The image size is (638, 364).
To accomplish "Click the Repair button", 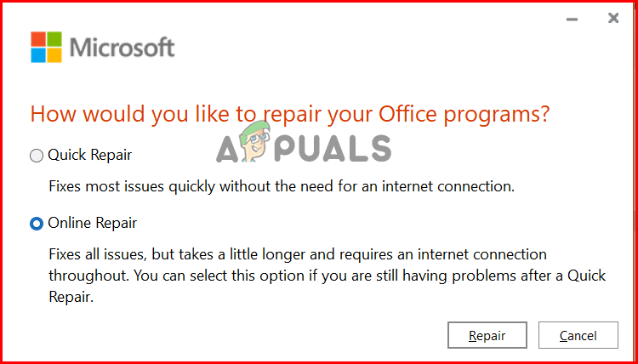I will [x=487, y=335].
